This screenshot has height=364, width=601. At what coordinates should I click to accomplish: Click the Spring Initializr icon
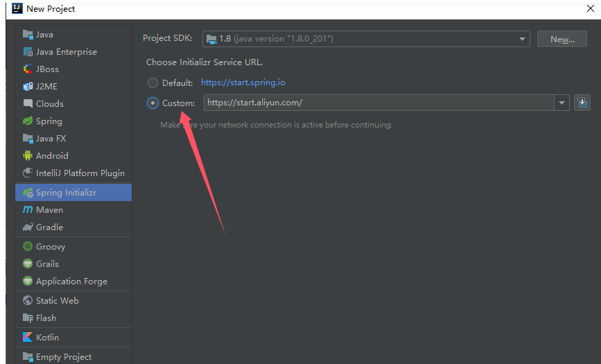pos(28,193)
